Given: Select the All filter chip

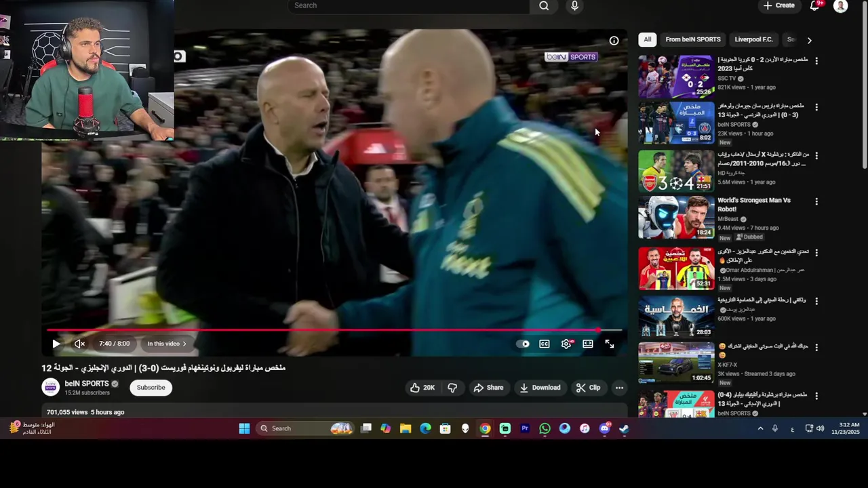Looking at the screenshot, I should click(x=648, y=39).
